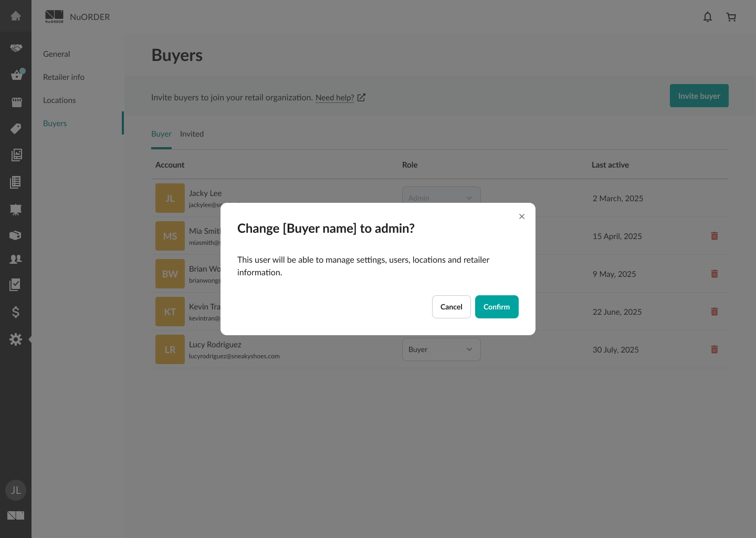Screen dimensions: 756x538
Task: Open the Need help? link
Action: 335,98
